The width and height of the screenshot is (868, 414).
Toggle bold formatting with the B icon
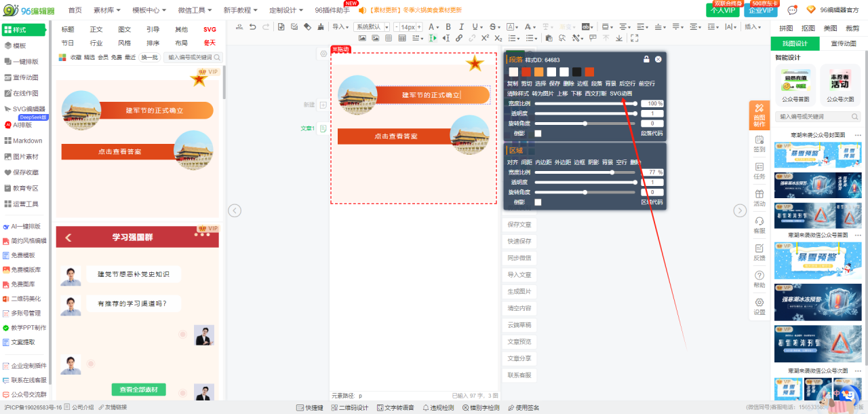pos(448,26)
